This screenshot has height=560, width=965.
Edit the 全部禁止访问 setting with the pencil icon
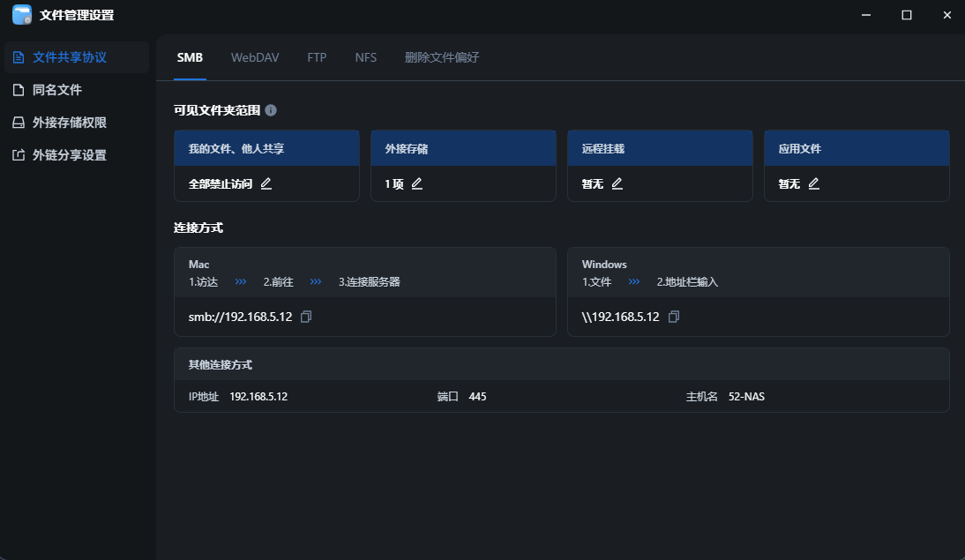coord(266,183)
